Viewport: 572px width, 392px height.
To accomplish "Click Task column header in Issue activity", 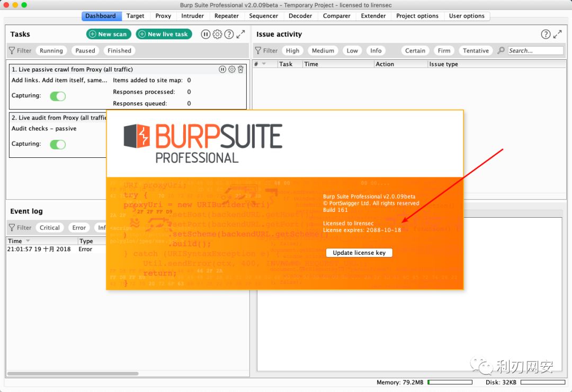I will pyautogui.click(x=290, y=64).
